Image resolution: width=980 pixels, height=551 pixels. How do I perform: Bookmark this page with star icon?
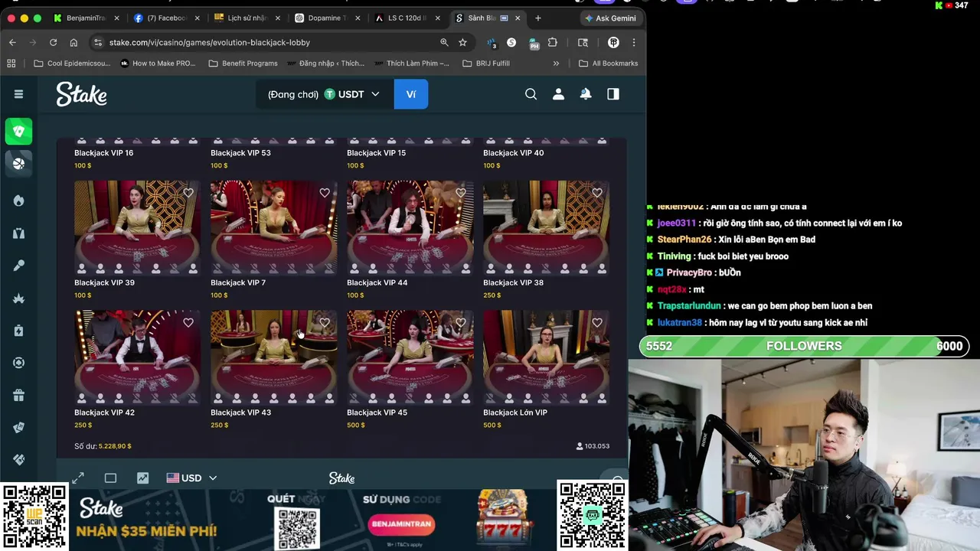point(462,42)
